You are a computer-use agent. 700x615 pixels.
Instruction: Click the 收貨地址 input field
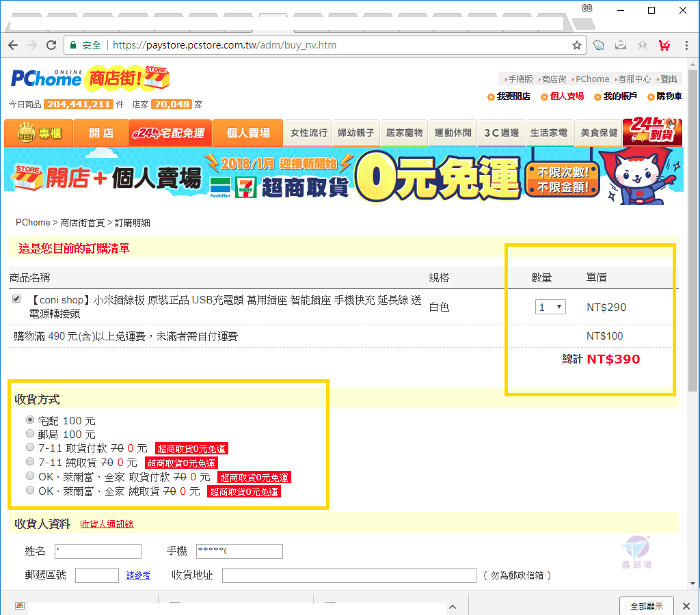click(x=349, y=575)
